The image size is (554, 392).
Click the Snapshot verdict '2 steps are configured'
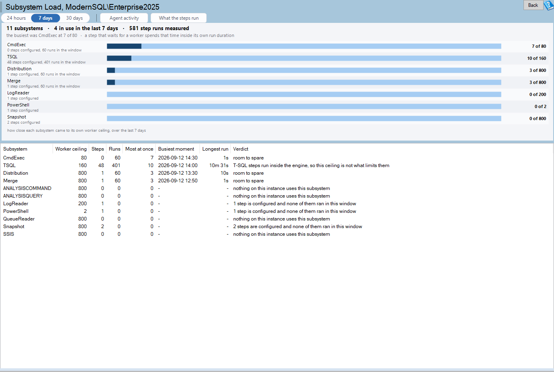tap(297, 227)
